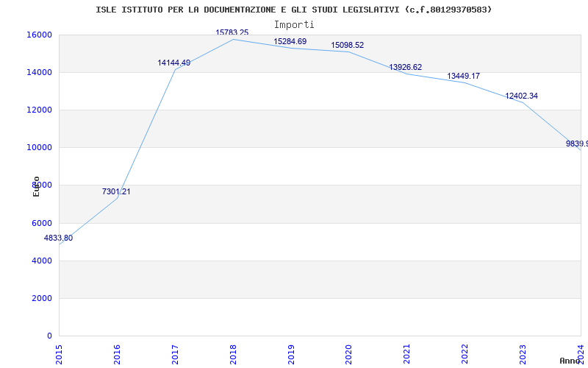Click the 2020 x-axis year label
588x368 pixels.
click(x=348, y=354)
